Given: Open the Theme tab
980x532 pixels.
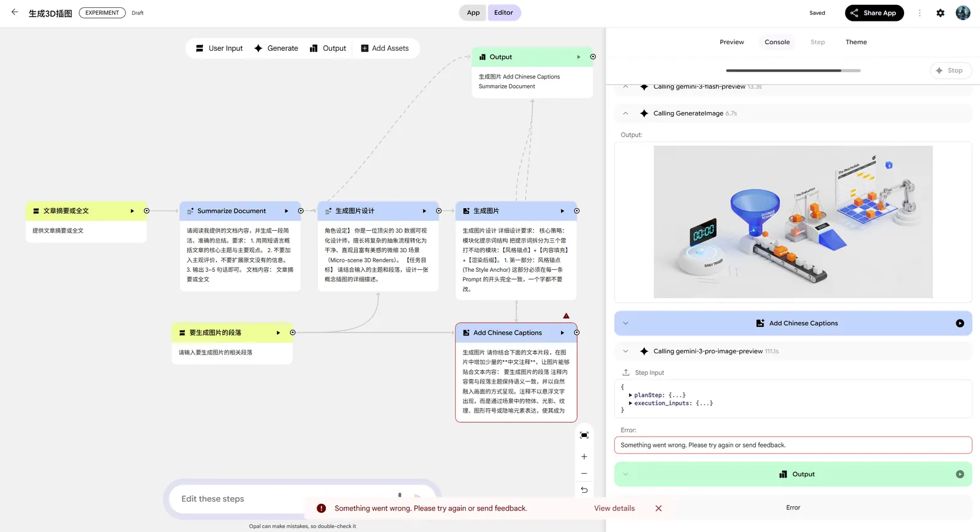Looking at the screenshot, I should point(856,42).
